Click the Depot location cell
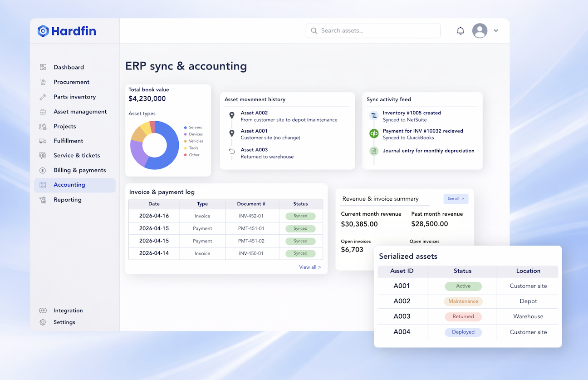 (x=528, y=301)
